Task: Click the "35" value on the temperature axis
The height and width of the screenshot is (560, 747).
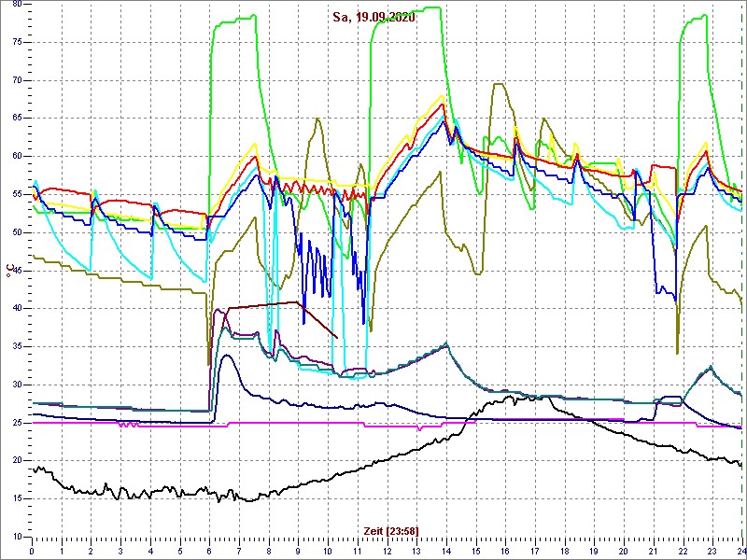Action: click(15, 346)
